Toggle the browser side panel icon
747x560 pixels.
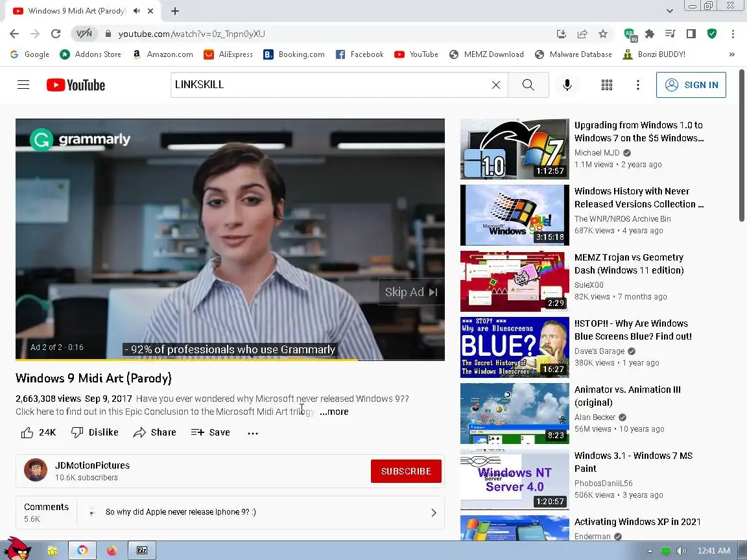pyautogui.click(x=691, y=34)
